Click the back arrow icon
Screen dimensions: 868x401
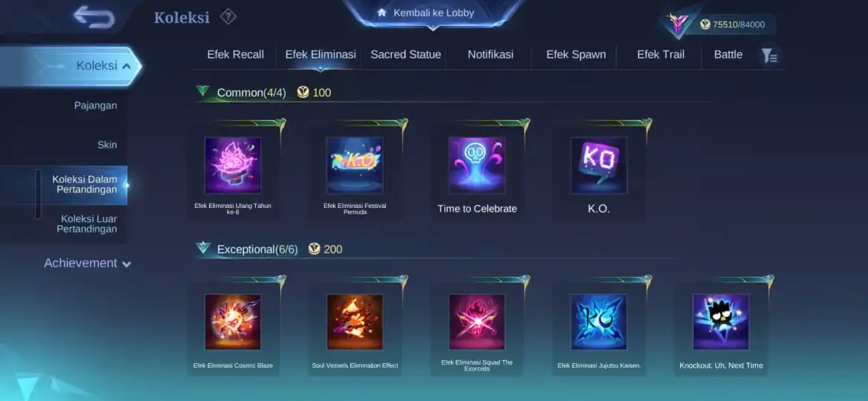click(x=94, y=17)
